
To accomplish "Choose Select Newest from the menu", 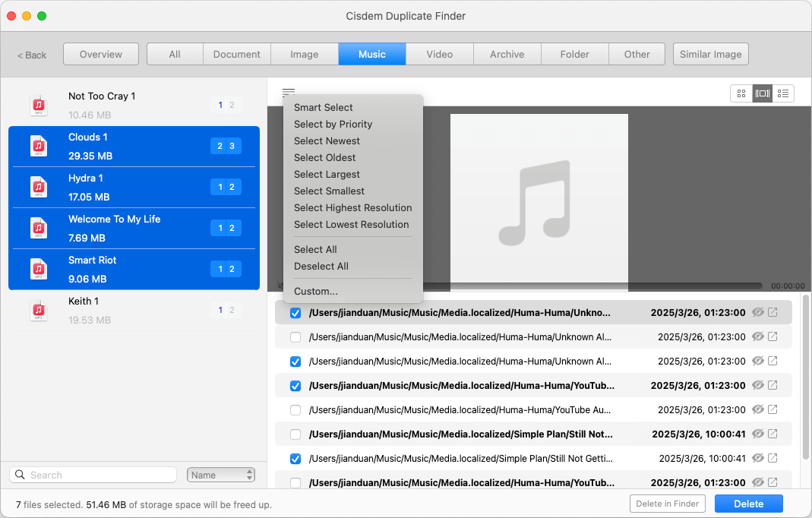I will click(x=327, y=141).
